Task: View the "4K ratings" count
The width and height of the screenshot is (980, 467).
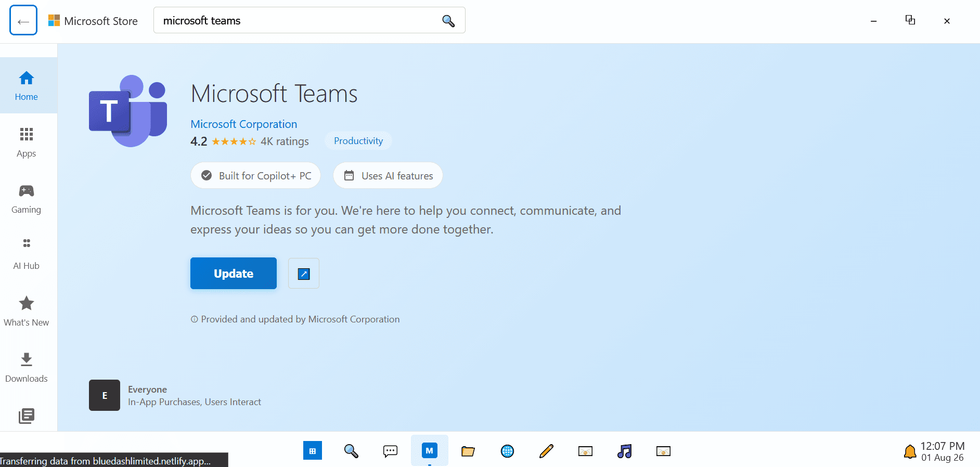Action: point(285,141)
